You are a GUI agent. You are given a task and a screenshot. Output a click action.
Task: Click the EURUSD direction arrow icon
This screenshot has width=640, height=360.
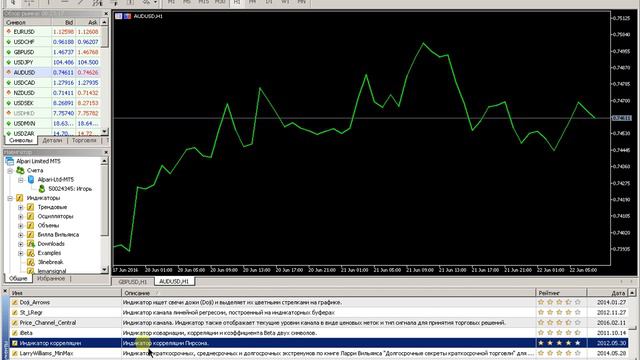coord(9,31)
